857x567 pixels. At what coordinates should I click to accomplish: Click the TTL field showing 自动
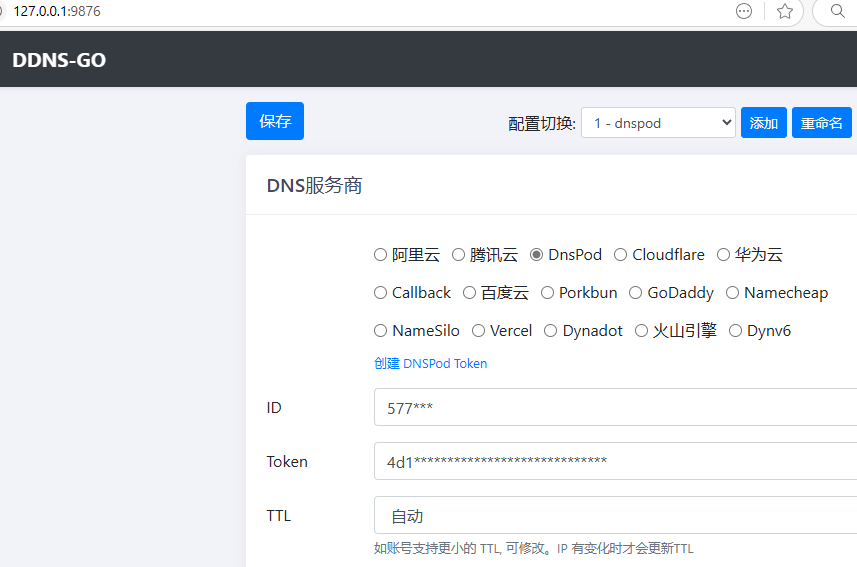point(615,515)
